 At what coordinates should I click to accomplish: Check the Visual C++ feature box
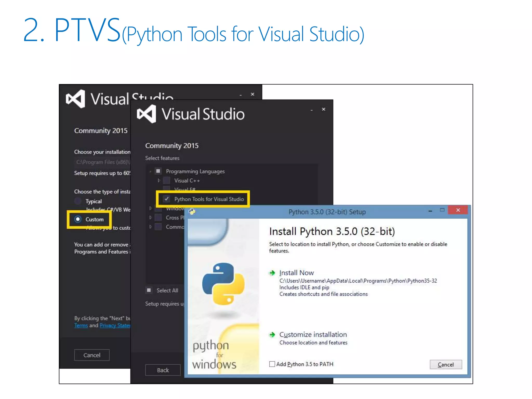[167, 180]
